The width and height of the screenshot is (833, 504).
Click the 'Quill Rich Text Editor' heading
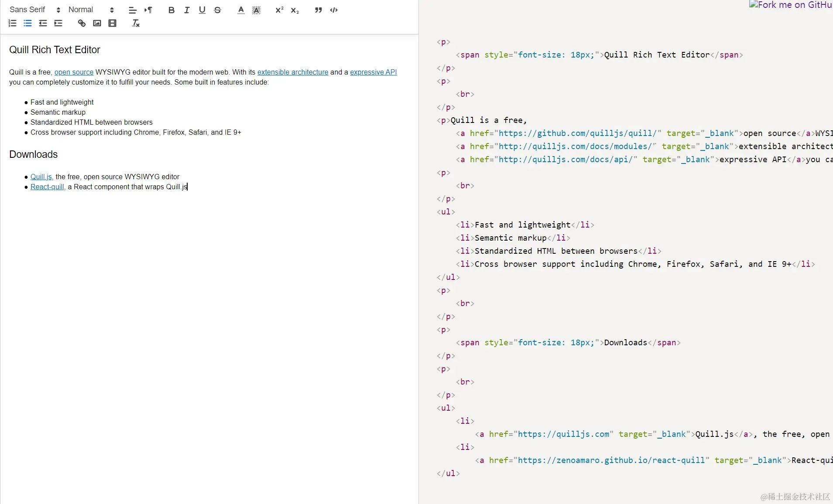point(55,50)
